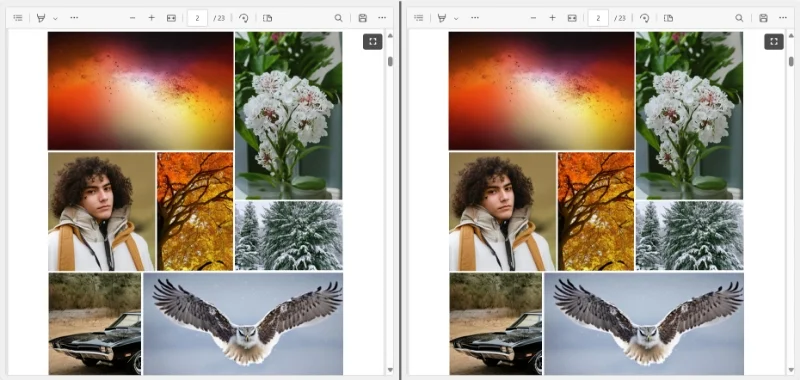Open page view options in right viewer
800x380 pixels.
[668, 18]
